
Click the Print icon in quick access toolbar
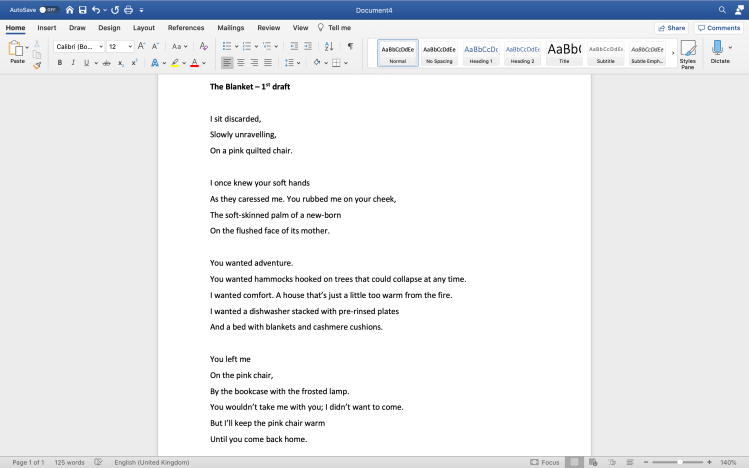128,10
